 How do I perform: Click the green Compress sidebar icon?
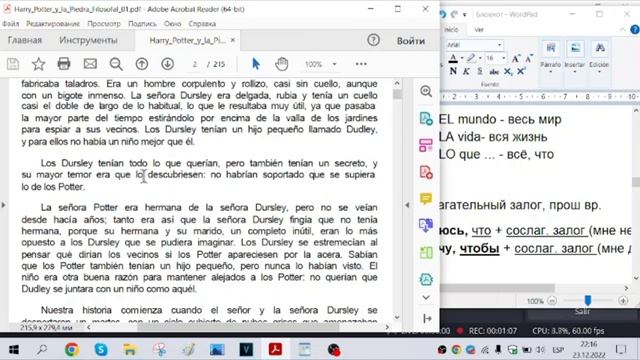pyautogui.click(x=426, y=253)
